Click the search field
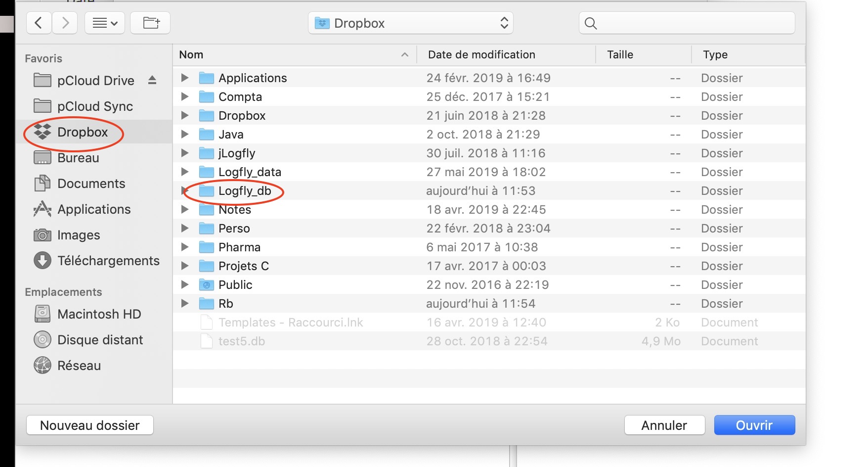 pos(687,23)
